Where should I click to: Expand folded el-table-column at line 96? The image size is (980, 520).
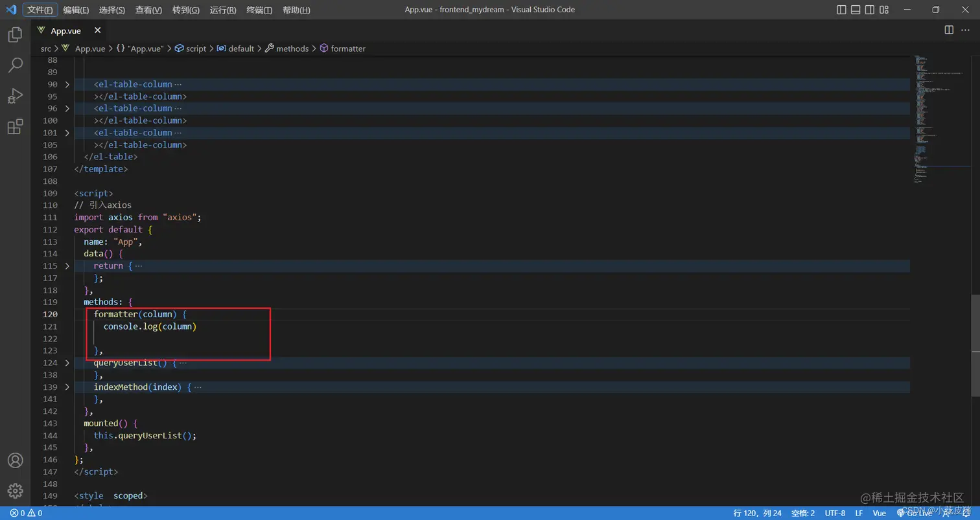[67, 108]
